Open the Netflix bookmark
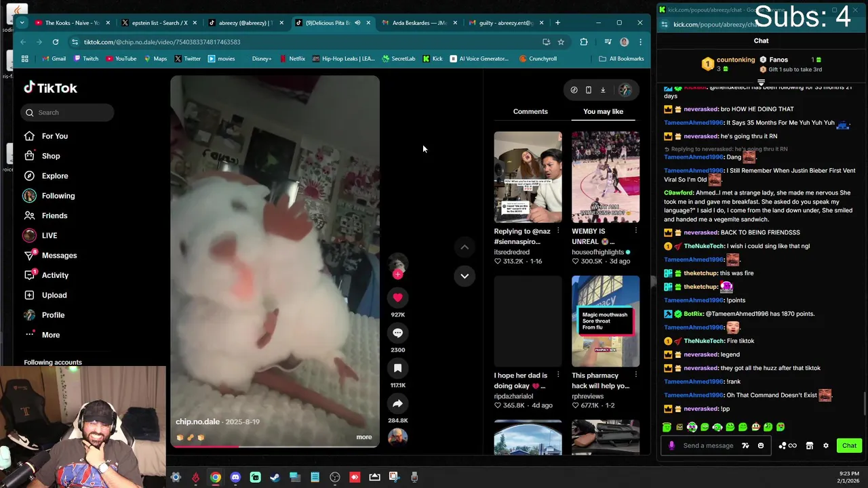This screenshot has width=868, height=488. 292,59
